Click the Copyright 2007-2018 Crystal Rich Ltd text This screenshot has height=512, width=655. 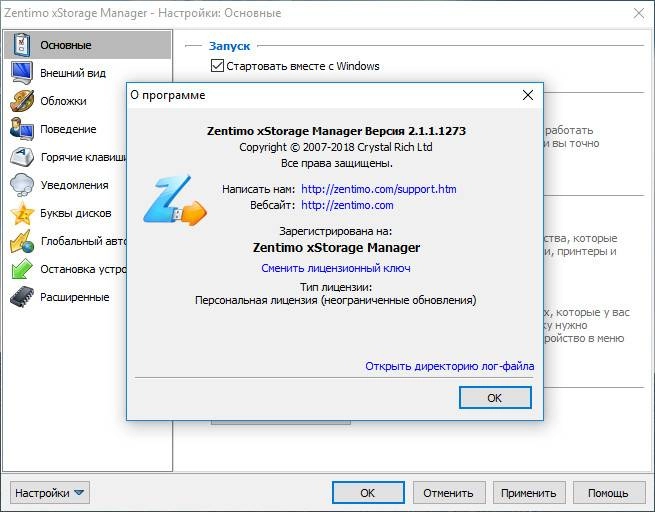coord(336,147)
